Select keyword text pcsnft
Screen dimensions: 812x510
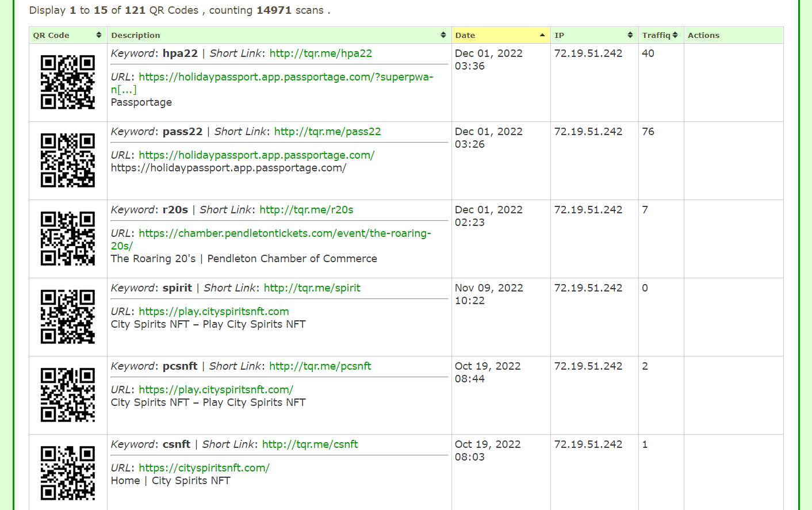pyautogui.click(x=180, y=366)
